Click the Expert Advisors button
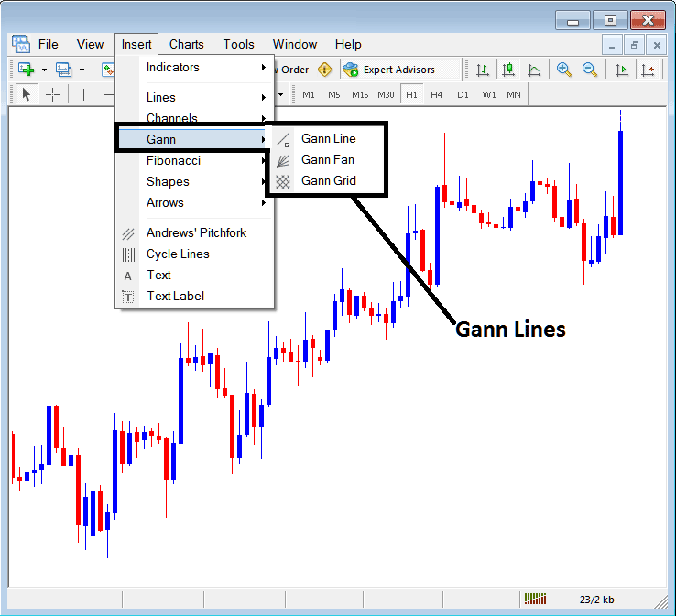Image resolution: width=676 pixels, height=616 pixels. point(389,70)
